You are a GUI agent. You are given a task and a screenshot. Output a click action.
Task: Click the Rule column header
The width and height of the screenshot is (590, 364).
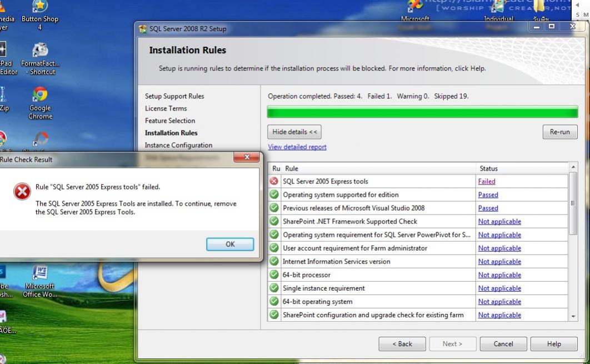coord(378,168)
